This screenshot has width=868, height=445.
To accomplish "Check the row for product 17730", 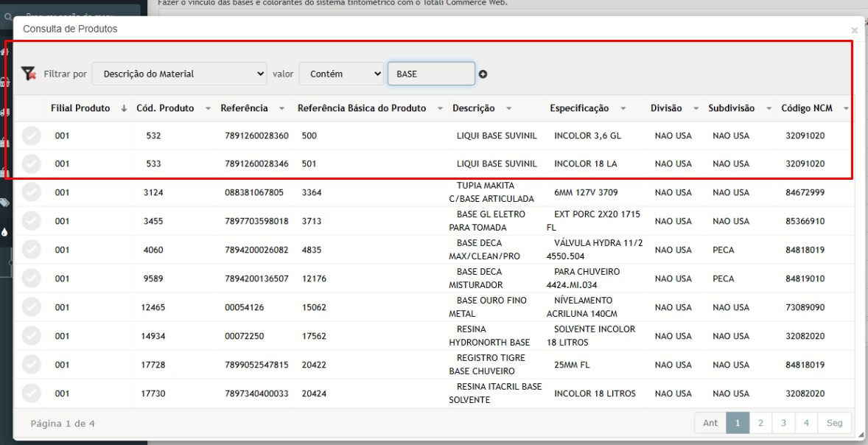I will coord(32,393).
